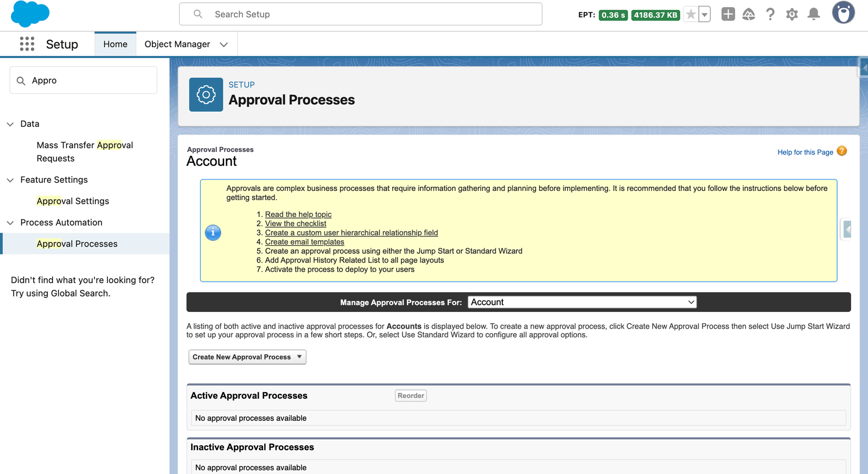Open Approval Settings in sidebar
868x474 pixels.
point(73,201)
